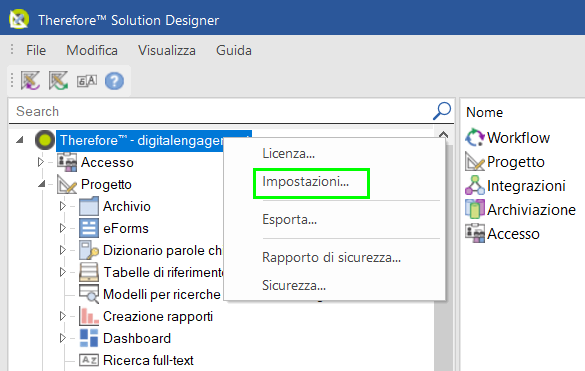585x371 pixels.
Task: Collapse the Progetto tree node
Action: click(x=41, y=184)
